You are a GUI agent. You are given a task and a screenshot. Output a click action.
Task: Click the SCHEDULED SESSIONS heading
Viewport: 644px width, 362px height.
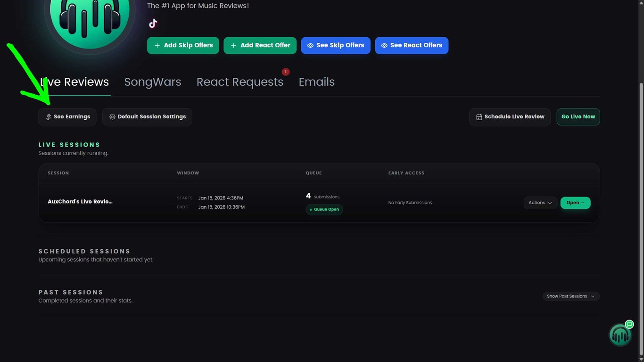[x=84, y=251]
